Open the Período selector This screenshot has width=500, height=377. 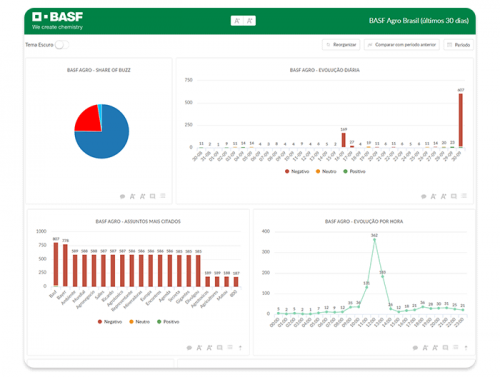[459, 45]
